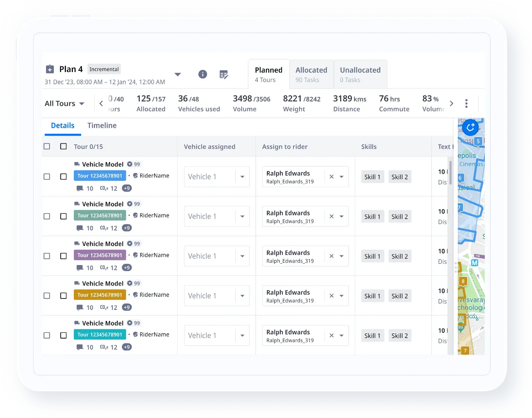Viewport: 532px width, 418px height.
Task: Open the three-dot overflow menu on metrics bar
Action: [466, 104]
